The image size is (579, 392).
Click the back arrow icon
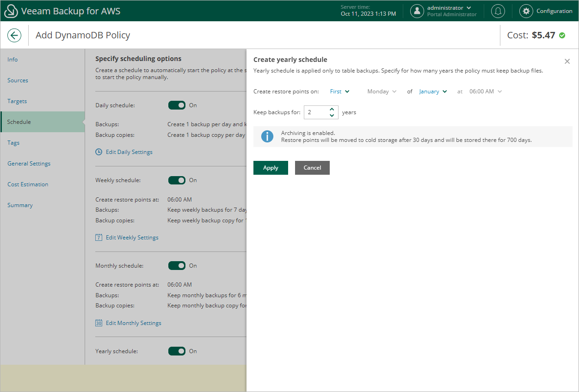click(x=14, y=35)
